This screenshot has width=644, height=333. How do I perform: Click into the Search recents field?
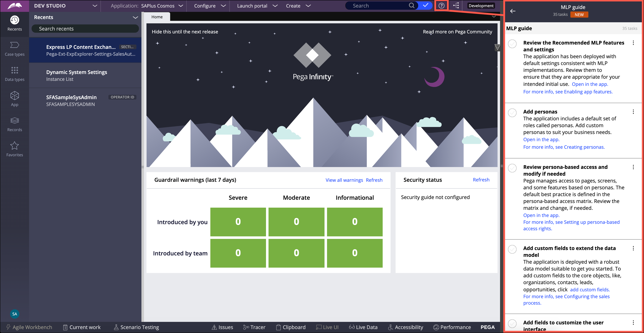(85, 29)
